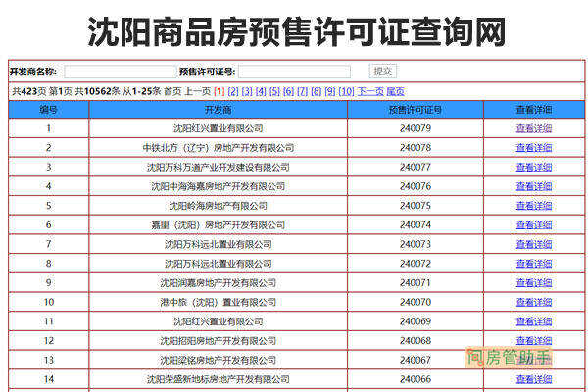
Task: Click the page title 沈阳商品房预售许可证查询网
Action: point(297,32)
